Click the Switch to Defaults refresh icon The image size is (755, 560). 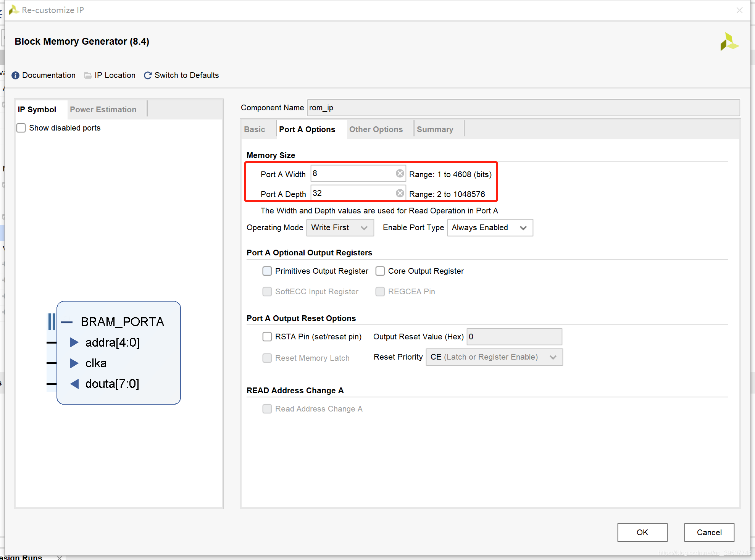(148, 75)
